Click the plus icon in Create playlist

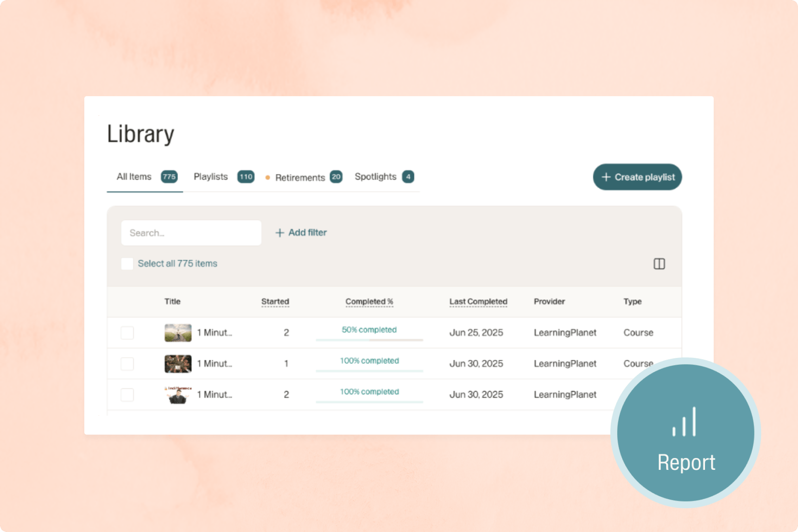[x=606, y=177]
